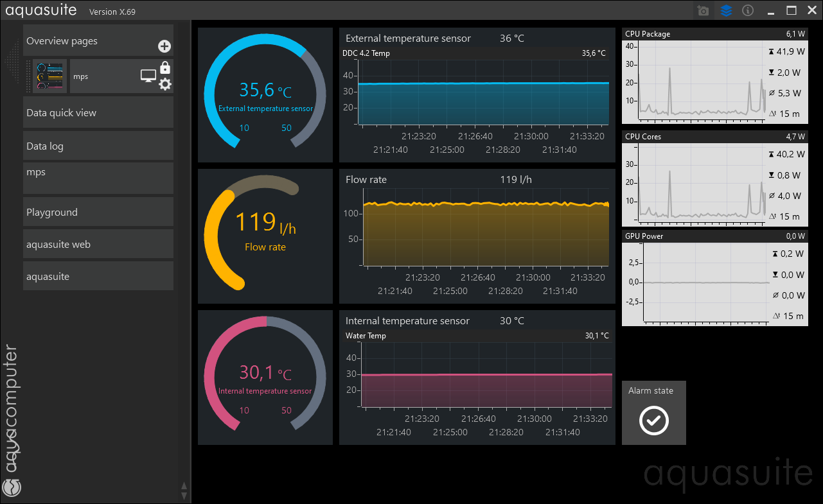Click the 0,2 W maximum value of GPU Power

pos(791,254)
